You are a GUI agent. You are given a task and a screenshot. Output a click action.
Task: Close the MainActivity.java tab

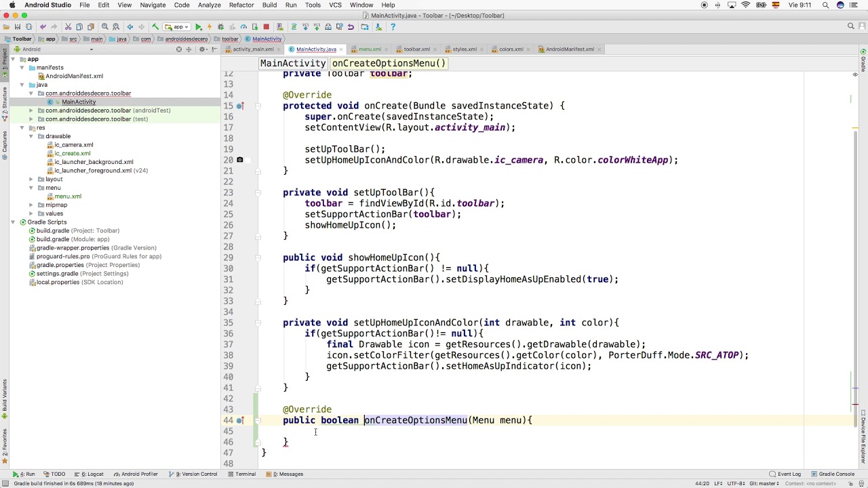click(342, 49)
